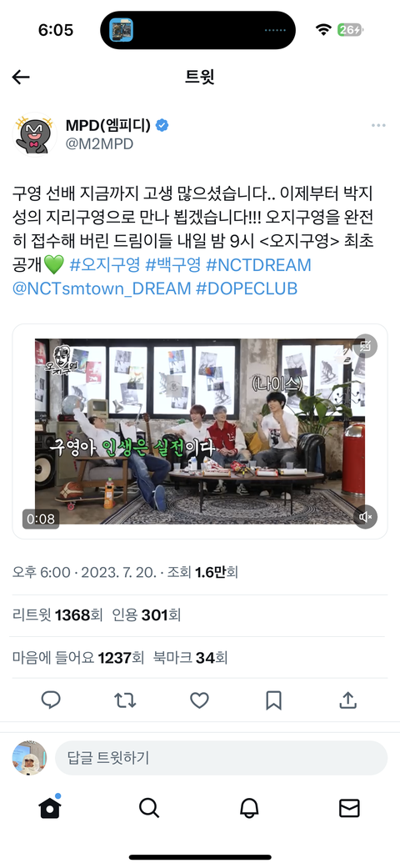Tap the back arrow icon
The image size is (400, 868).
pos(21,77)
